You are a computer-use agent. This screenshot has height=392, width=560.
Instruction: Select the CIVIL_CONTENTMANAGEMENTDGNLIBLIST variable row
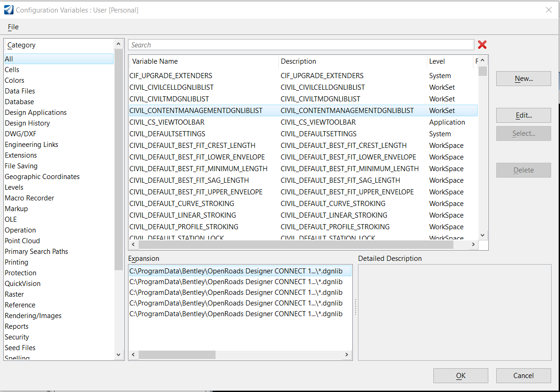(303, 111)
